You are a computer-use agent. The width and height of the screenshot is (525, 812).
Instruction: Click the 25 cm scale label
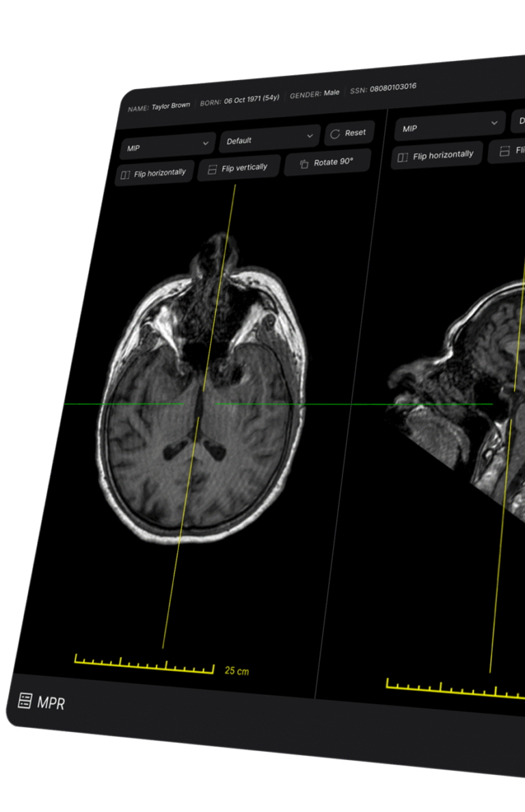pyautogui.click(x=237, y=671)
